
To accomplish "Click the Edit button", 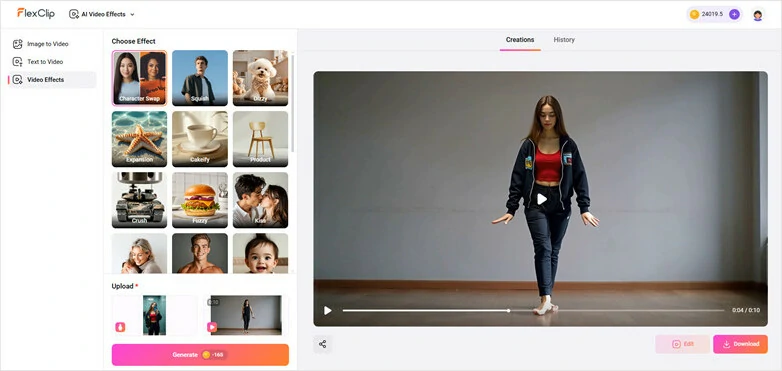I will pos(683,344).
